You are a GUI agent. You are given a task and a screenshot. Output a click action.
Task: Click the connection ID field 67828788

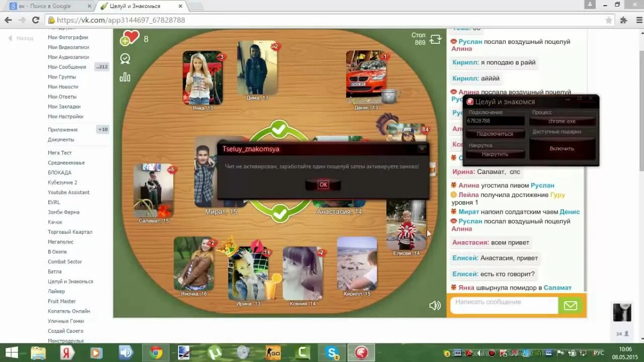[x=495, y=121]
